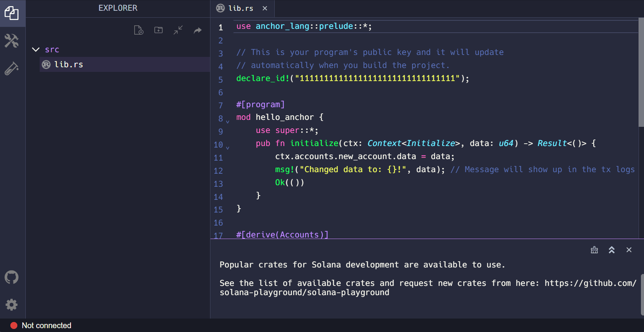The image size is (644, 332).
Task: Open the Explorer sidebar view
Action: [x=12, y=13]
